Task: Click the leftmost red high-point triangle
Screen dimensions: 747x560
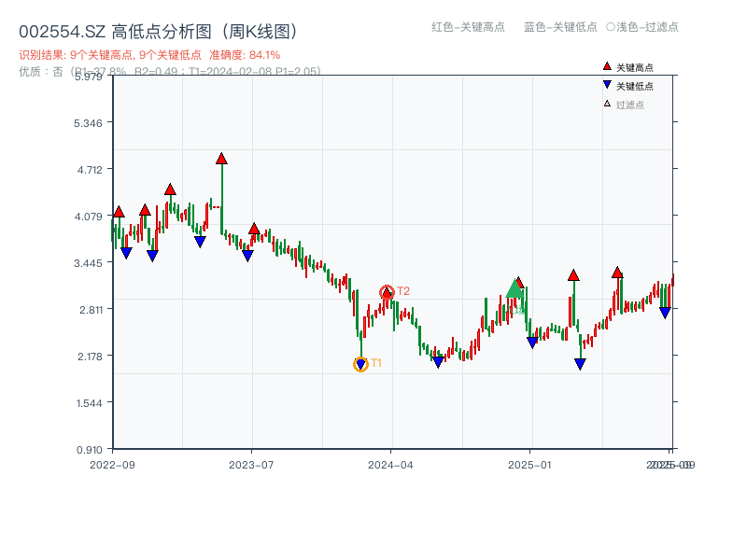Action: click(119, 212)
